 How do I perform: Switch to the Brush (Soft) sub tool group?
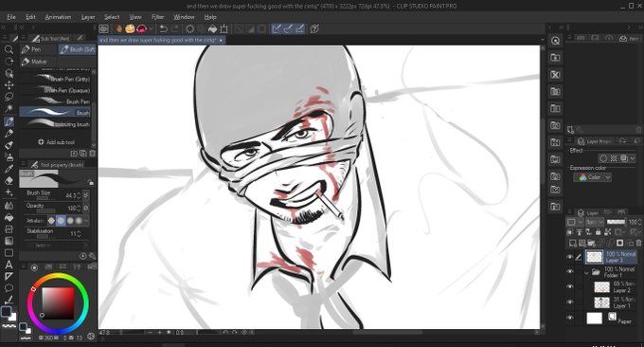pyautogui.click(x=78, y=49)
